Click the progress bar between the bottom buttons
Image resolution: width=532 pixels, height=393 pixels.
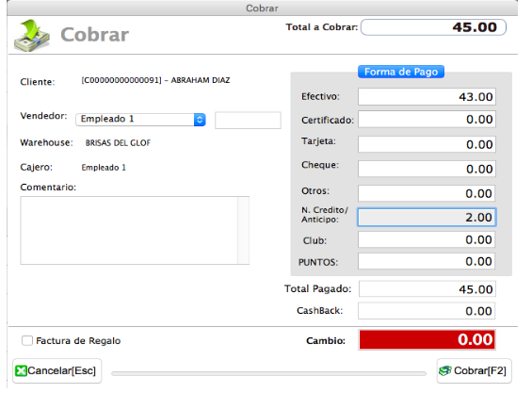[268, 373]
